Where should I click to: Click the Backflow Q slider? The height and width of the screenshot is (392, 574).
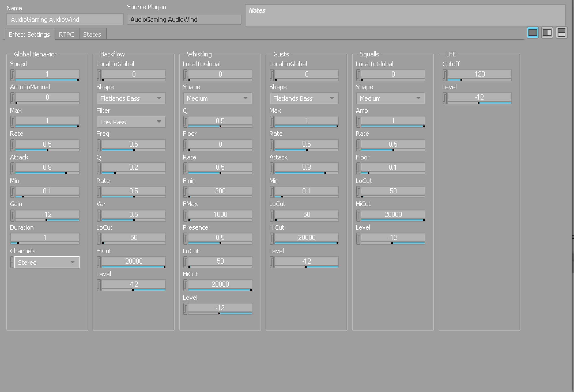[x=134, y=168]
